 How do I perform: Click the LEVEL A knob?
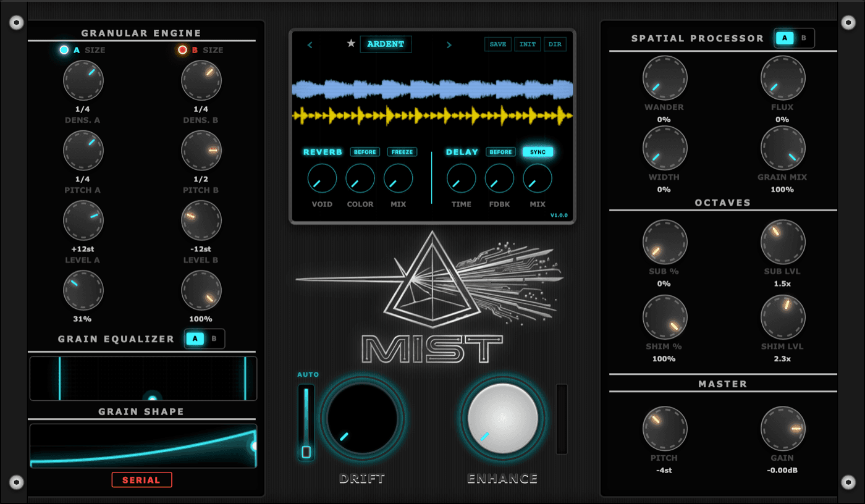point(83,290)
